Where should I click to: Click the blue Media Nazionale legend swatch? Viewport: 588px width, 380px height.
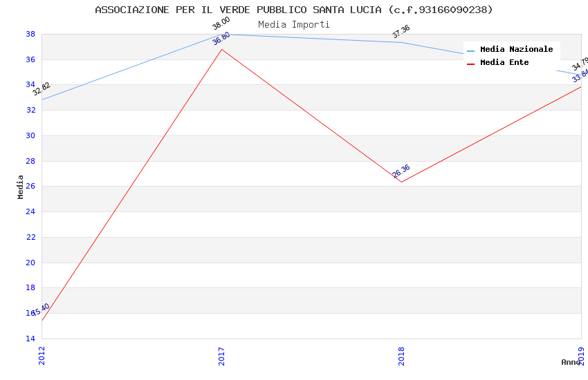(470, 50)
